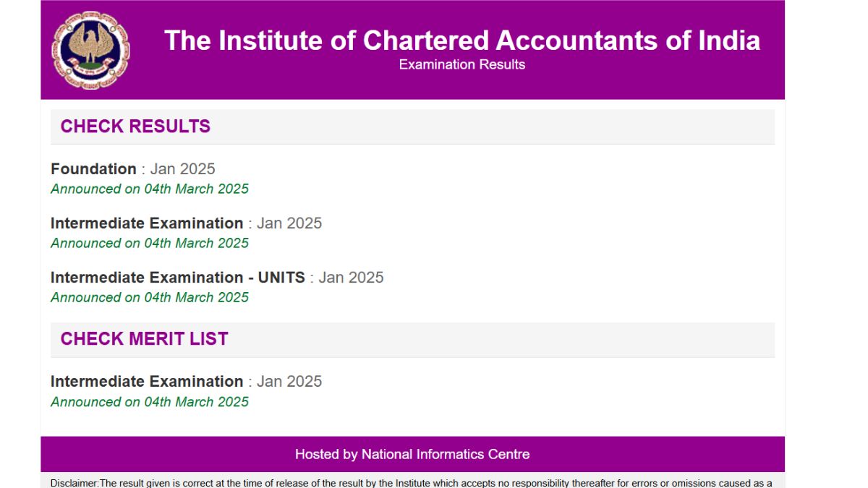Open Intermediate Examination merit list link
The height and width of the screenshot is (488, 868).
click(147, 382)
